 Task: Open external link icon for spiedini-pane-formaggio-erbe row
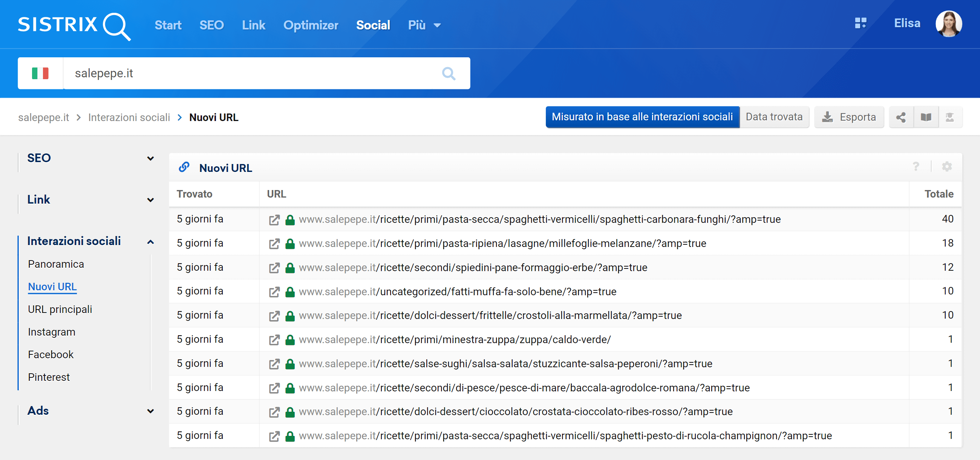274,268
